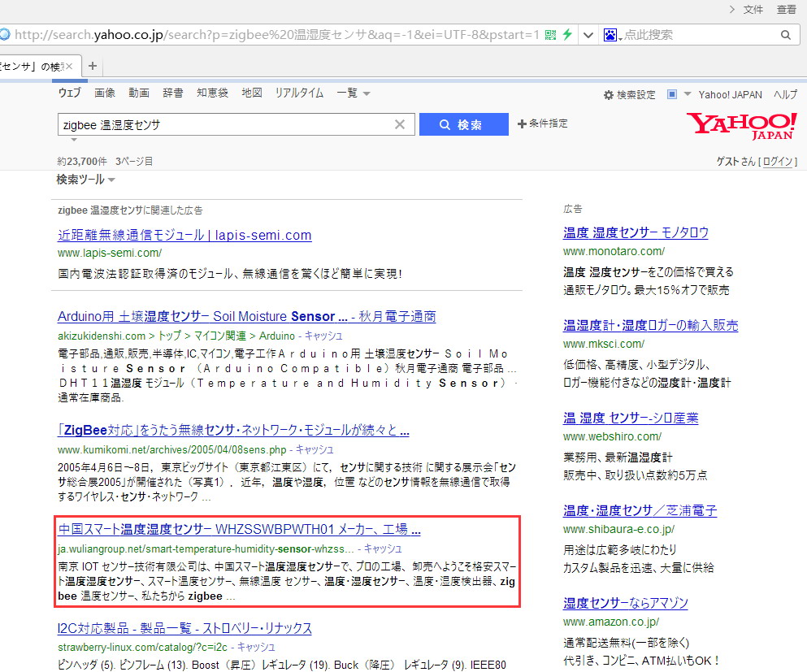Open 温度・湿度センサ/芝浦電子 ad link
Screen dimensions: 807x672
coord(640,510)
